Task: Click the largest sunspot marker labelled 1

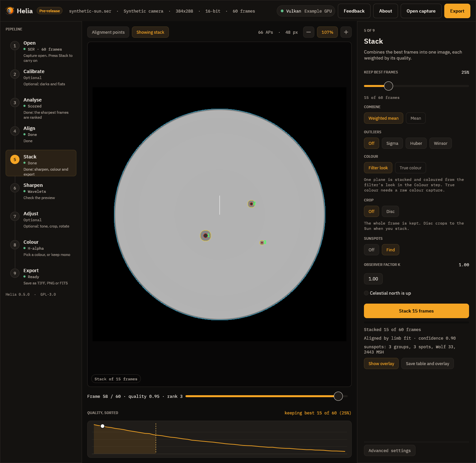Action: (205, 235)
